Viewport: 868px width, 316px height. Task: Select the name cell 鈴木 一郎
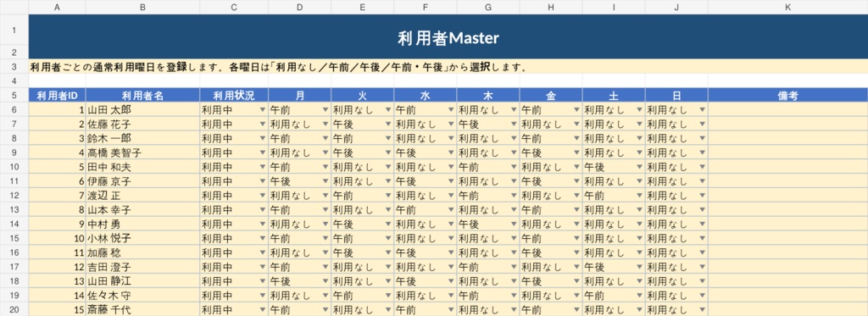(x=142, y=138)
